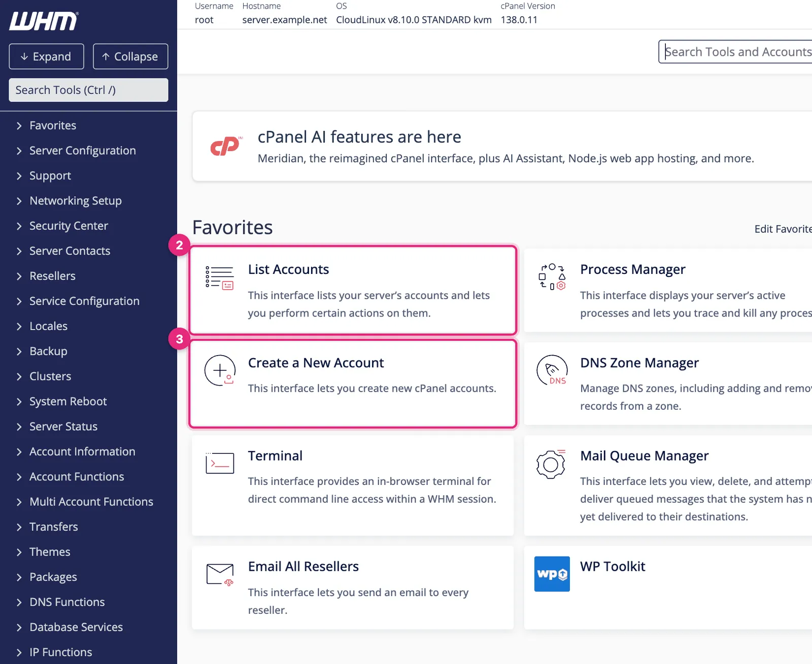Screen dimensions: 812x664
Task: Expand the Service Configuration chevron
Action: [x=19, y=301]
